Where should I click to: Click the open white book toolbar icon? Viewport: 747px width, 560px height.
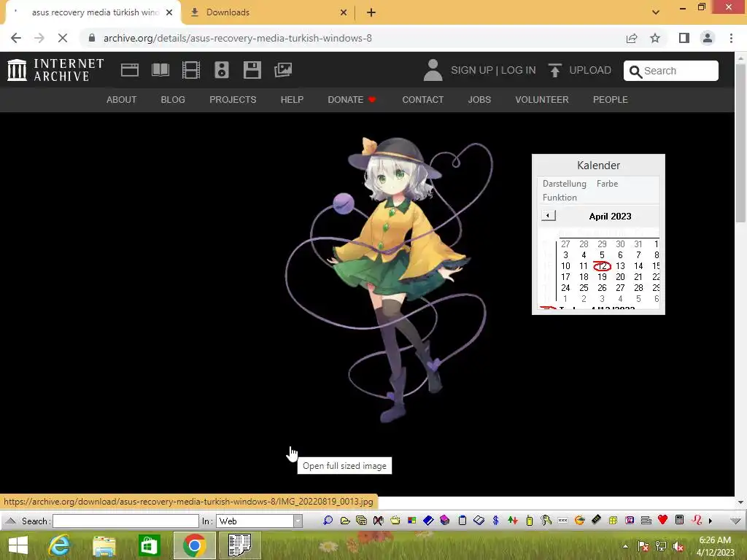coord(479,521)
